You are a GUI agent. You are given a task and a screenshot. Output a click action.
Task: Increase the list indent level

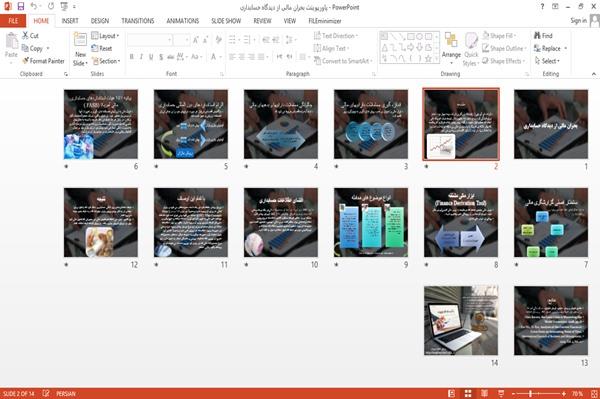point(276,40)
